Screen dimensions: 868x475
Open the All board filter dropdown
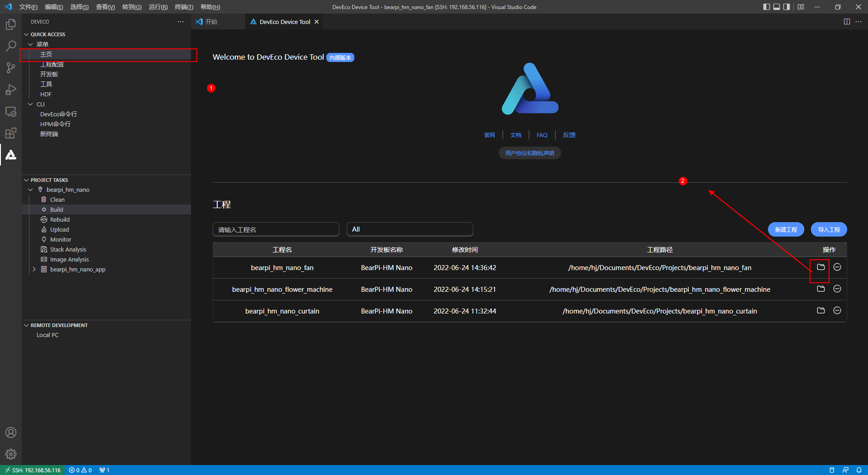[410, 229]
